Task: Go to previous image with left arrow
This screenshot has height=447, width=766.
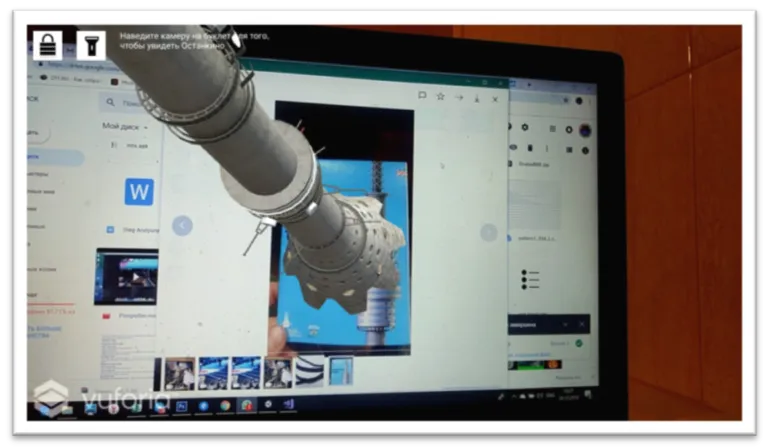Action: click(182, 226)
